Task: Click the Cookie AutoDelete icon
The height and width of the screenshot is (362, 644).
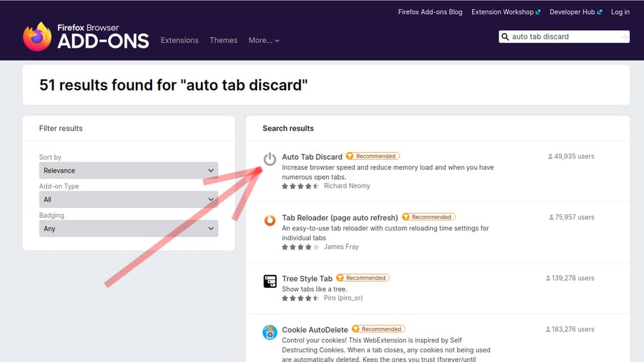Action: coord(270,332)
